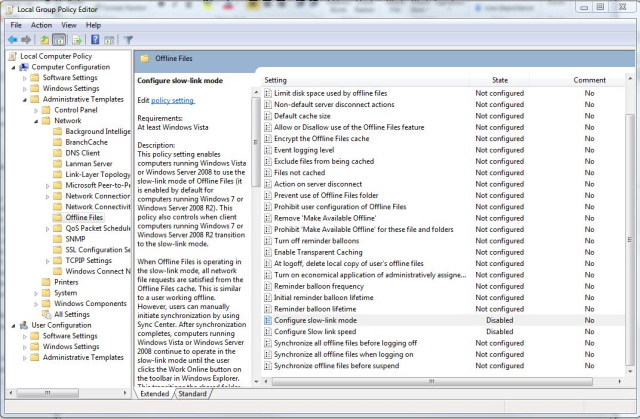Expand the User Configuration Software Settings node
Image resolution: width=640 pixels, height=419 pixels.
[24, 336]
